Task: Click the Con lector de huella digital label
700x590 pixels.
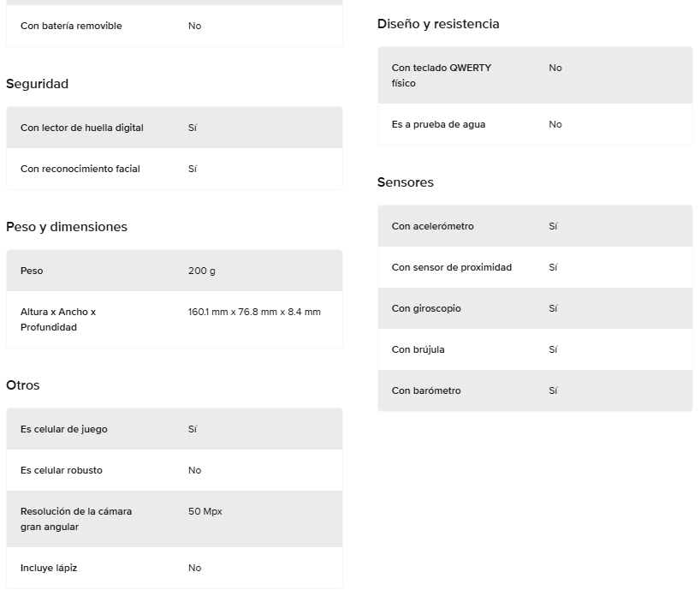Action: (82, 128)
